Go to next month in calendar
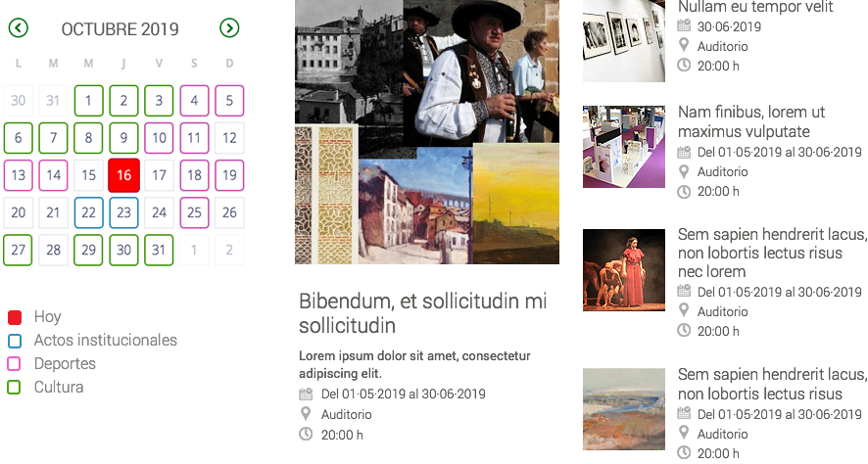Image resolution: width=868 pixels, height=464 pixels. click(229, 28)
